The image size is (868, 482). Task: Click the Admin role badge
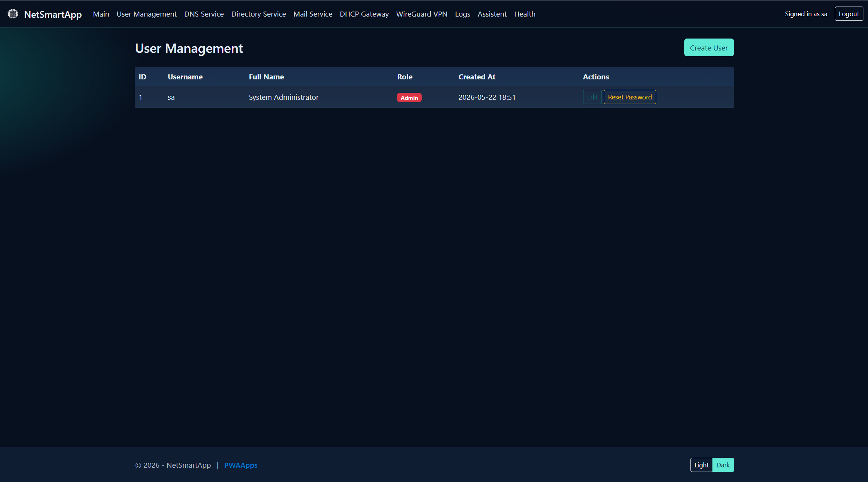coord(409,97)
